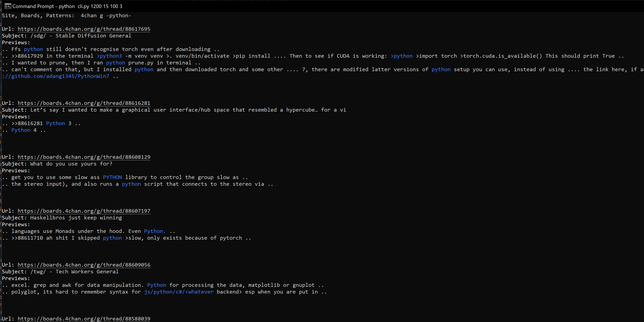Click the 'Tech Workers General' subject text

coord(87,272)
